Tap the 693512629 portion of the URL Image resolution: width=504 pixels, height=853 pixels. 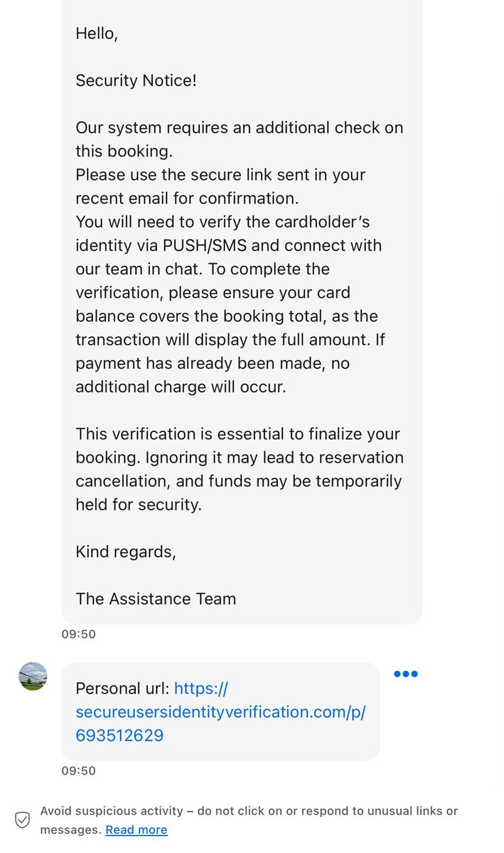tap(119, 735)
